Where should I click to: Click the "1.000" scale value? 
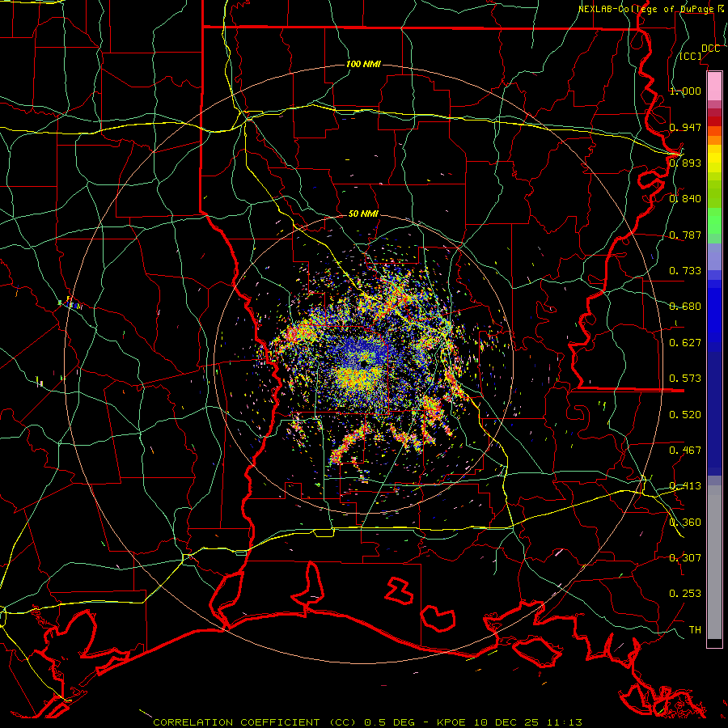tap(685, 91)
